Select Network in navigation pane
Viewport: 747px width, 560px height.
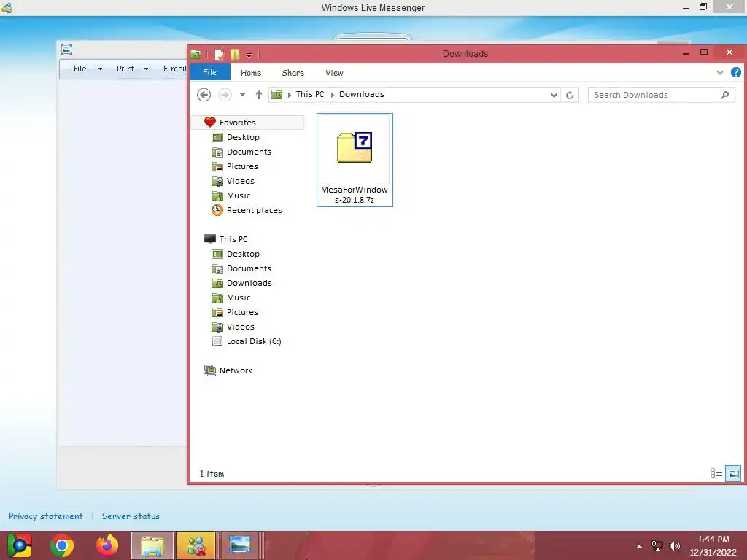[x=236, y=370]
